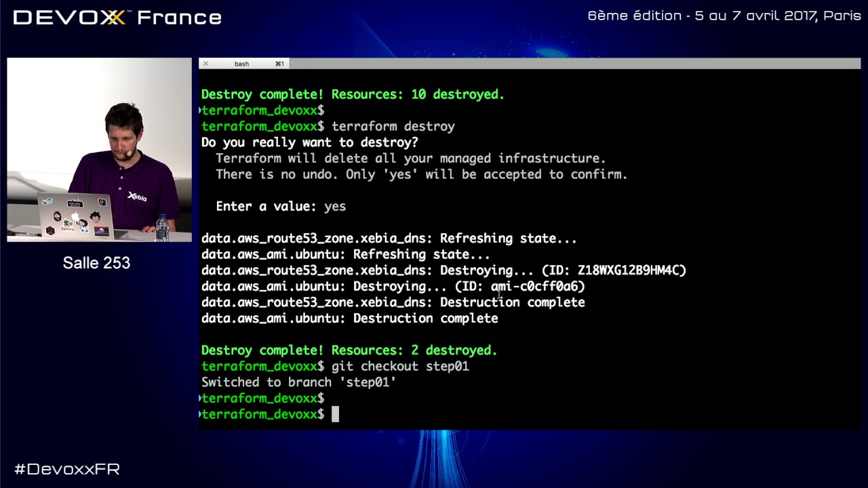Click the 'terraform destroy' command
Image resolution: width=868 pixels, height=488 pixels.
coord(393,126)
